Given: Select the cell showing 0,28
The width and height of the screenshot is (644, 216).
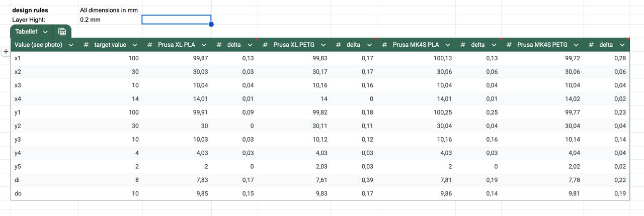Looking at the screenshot, I should click(606, 58).
